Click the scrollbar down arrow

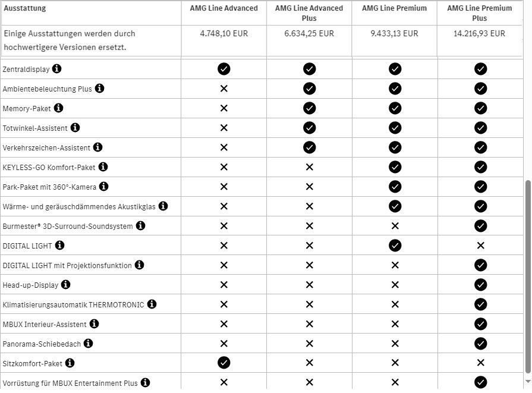pyautogui.click(x=528, y=381)
